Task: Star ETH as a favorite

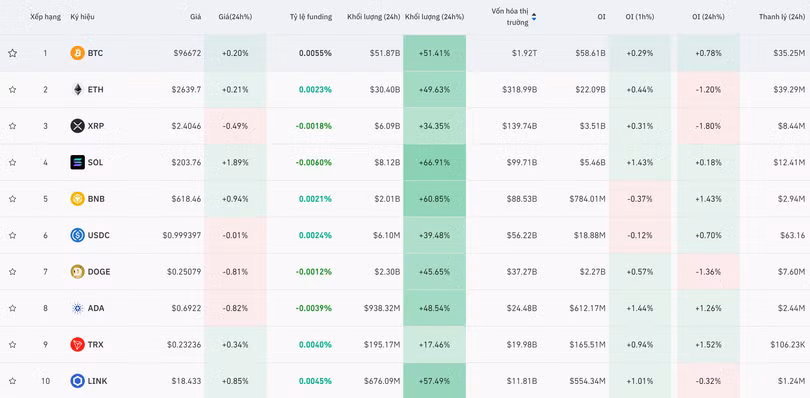Action: click(12, 89)
